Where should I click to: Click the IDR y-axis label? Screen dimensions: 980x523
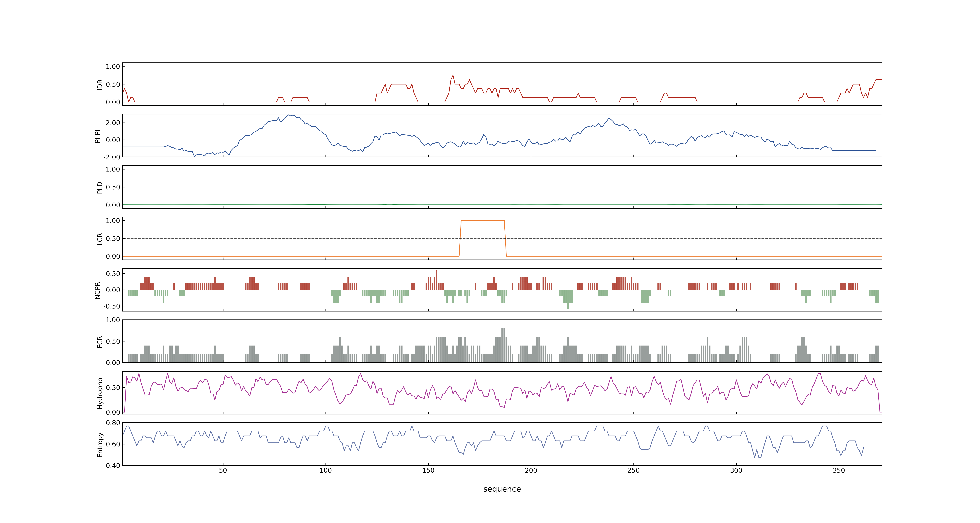(x=100, y=85)
